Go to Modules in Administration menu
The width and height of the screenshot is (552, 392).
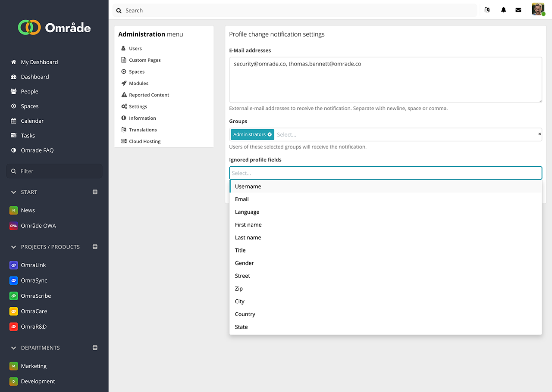(138, 83)
